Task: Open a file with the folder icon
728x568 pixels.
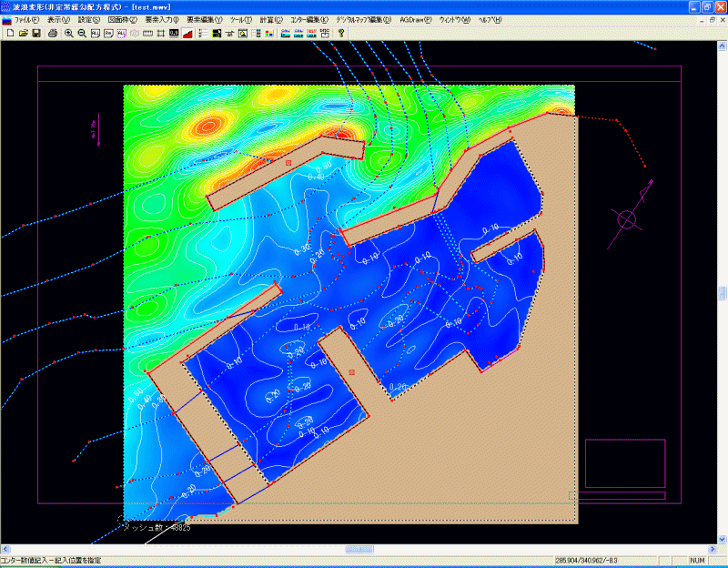Action: click(x=23, y=33)
